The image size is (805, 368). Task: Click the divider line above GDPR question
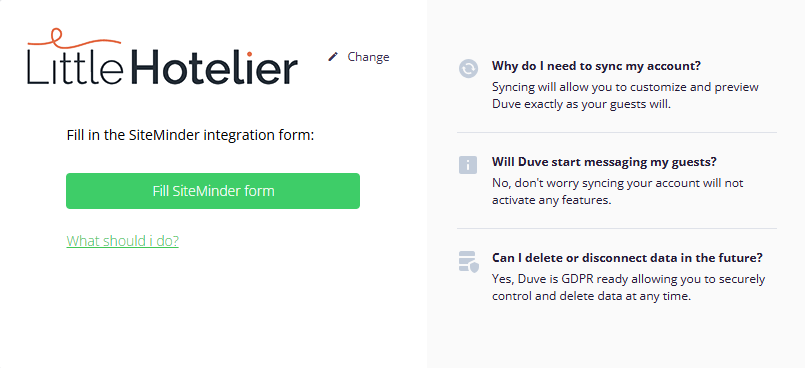point(617,228)
